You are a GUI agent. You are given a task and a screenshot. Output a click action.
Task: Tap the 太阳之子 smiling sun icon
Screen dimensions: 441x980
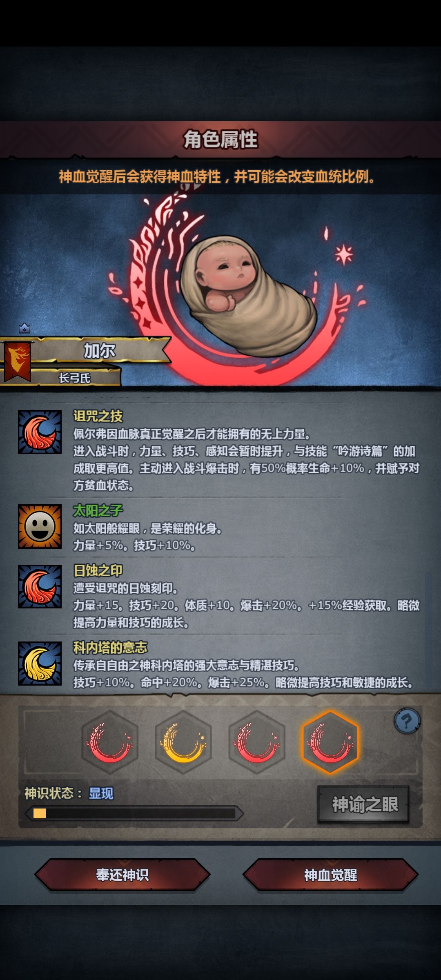pos(40,526)
